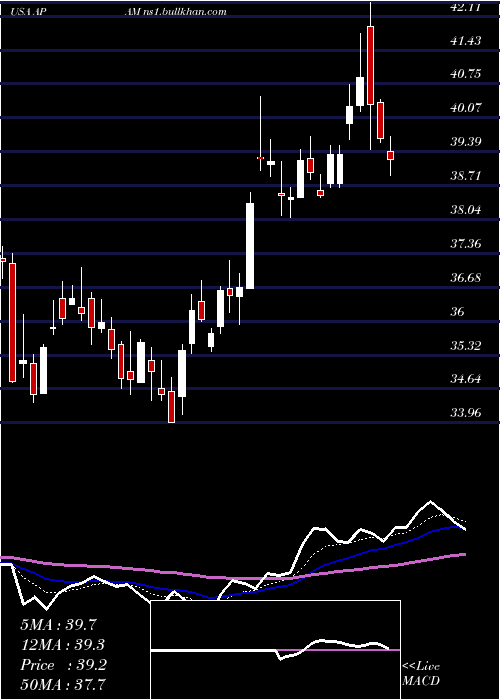Click the tallest red candle near 42.11

370,66
